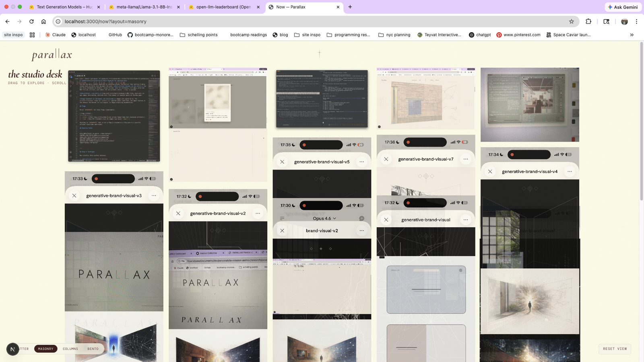Screen dimensions: 644x362
Task: Open the code editor screenshot thumbnail
Action: point(114,116)
